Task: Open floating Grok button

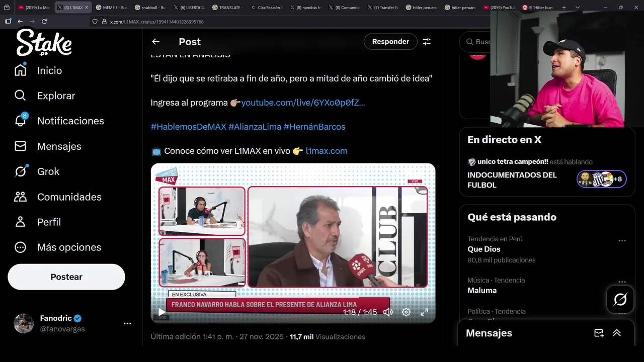Action: tap(620, 300)
